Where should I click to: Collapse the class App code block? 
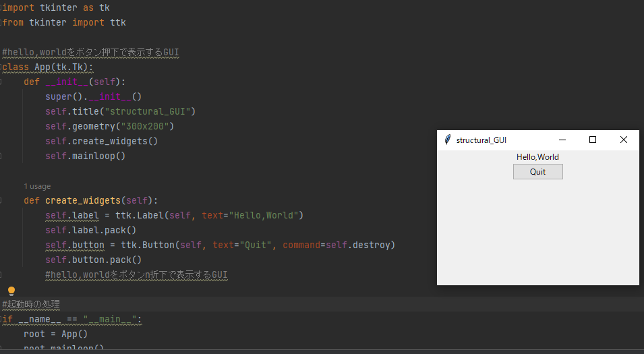[x=2, y=67]
